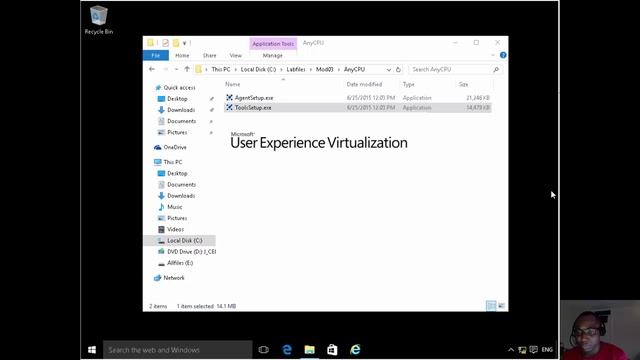640x360 pixels.
Task: Open the Windows Start menu
Action: pyautogui.click(x=92, y=350)
